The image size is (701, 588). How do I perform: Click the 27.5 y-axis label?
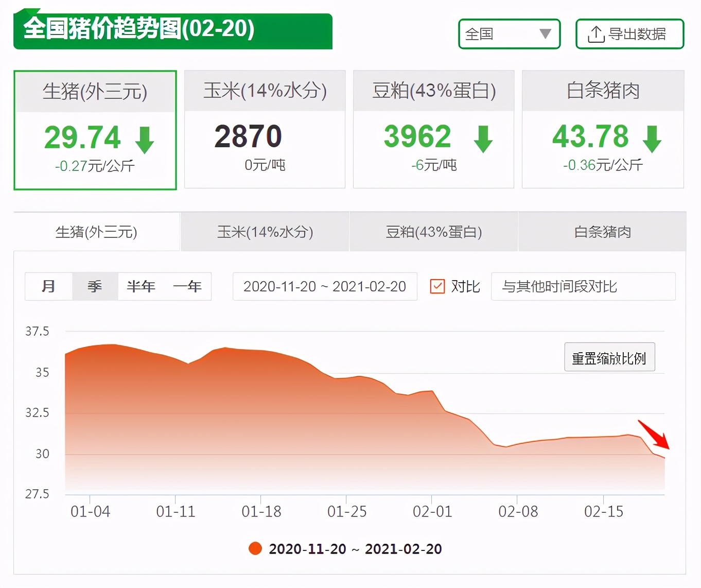[x=37, y=494]
